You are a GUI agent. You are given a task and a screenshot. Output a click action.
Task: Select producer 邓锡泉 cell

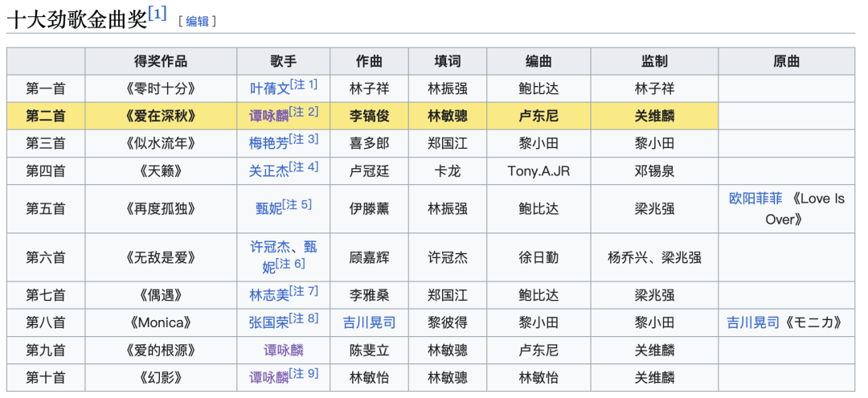pos(654,171)
